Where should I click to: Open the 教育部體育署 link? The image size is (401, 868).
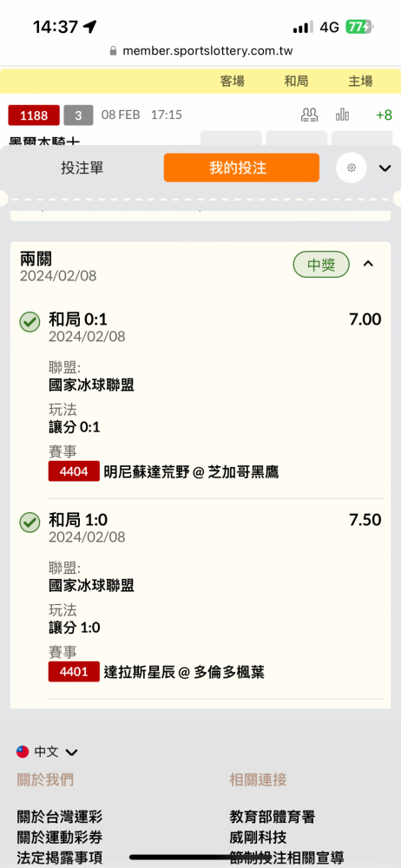273,817
